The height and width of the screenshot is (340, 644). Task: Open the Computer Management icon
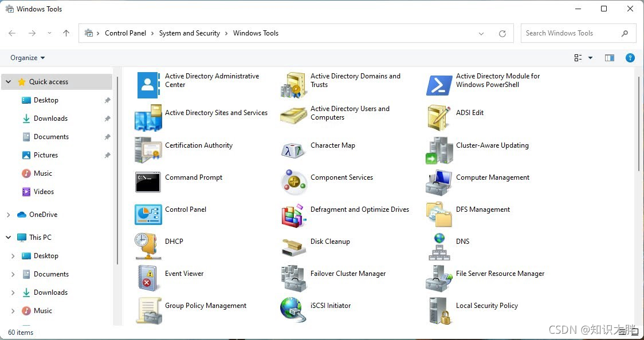(439, 182)
